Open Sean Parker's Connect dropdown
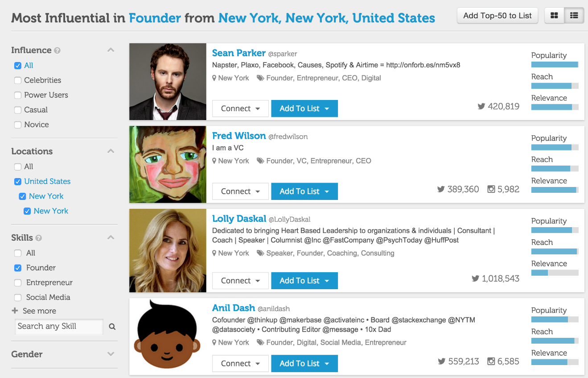Viewport: 588px width, 378px height. (x=240, y=108)
